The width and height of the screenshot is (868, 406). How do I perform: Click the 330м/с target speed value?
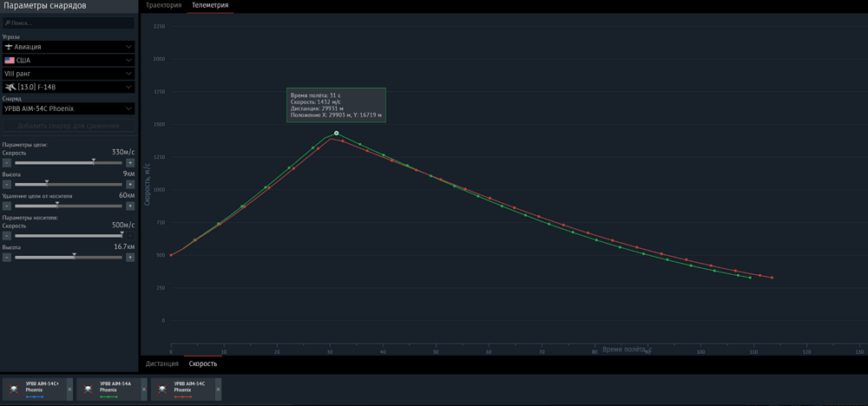tap(123, 152)
